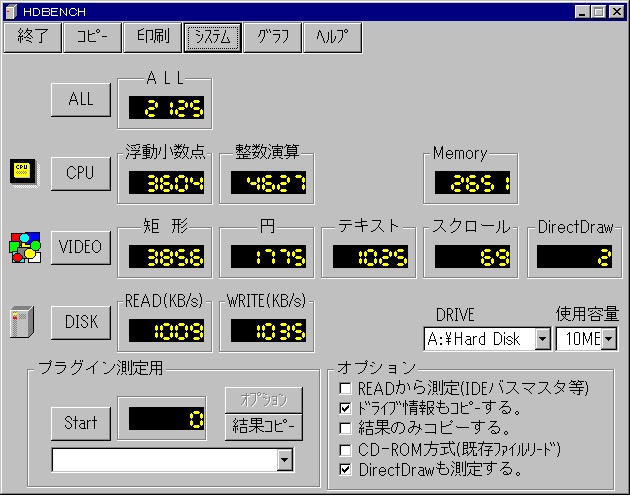
Task: Enable READから測定 checkbox
Action: tap(346, 388)
